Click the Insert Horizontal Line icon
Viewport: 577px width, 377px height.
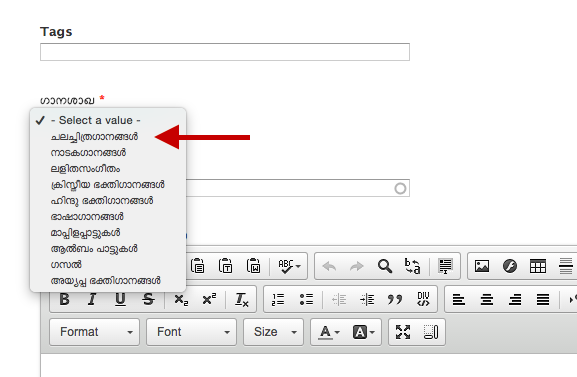[x=566, y=266]
